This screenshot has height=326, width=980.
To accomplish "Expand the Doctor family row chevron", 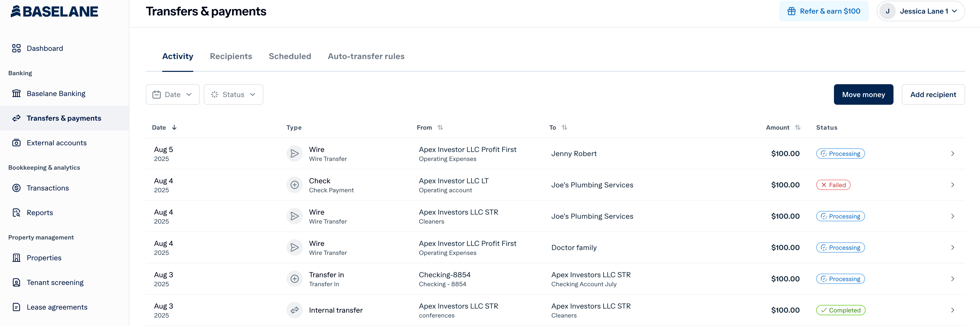I will click(x=953, y=248).
